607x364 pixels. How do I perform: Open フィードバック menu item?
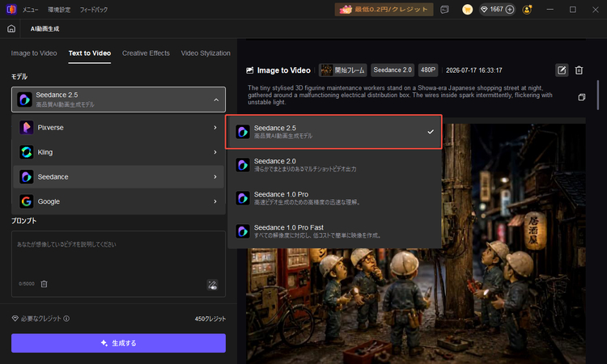click(94, 10)
